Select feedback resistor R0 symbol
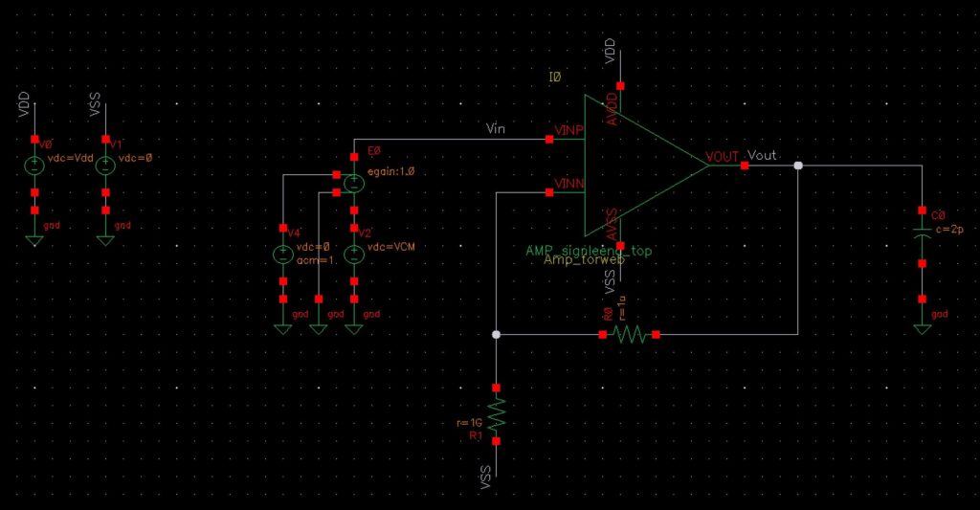 [x=630, y=335]
